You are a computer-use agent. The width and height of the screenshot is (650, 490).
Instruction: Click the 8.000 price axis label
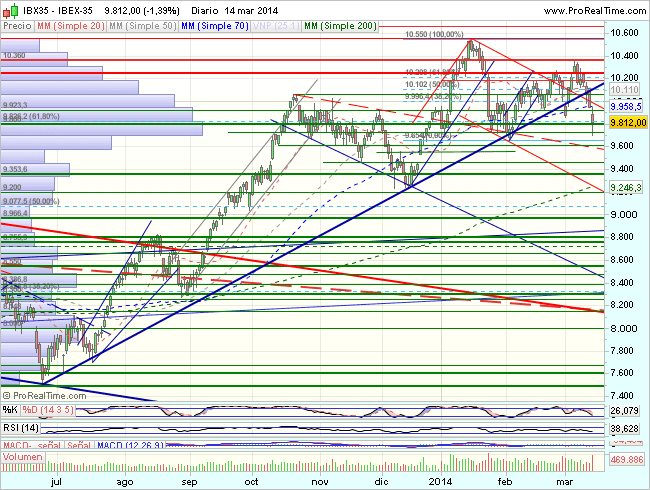tap(624, 328)
